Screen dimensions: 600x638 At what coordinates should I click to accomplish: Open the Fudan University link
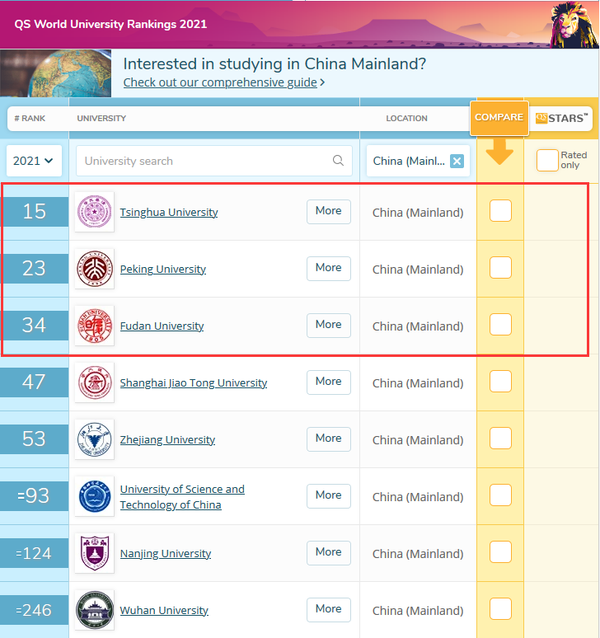(162, 326)
